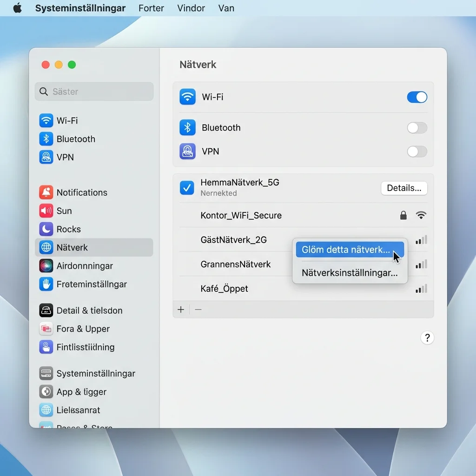This screenshot has width=476, height=476.
Task: Open the Van menu
Action: point(226,8)
